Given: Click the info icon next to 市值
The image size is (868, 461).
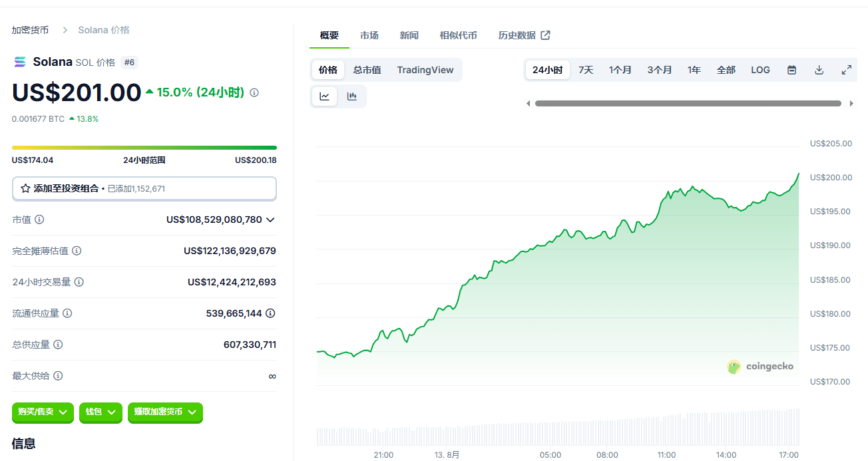Looking at the screenshot, I should (39, 220).
